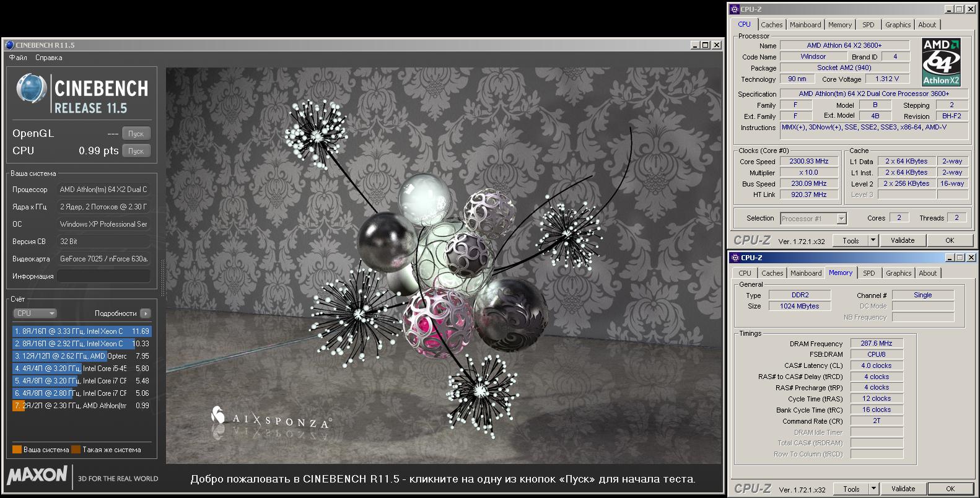Open the Файл menu

click(x=18, y=58)
